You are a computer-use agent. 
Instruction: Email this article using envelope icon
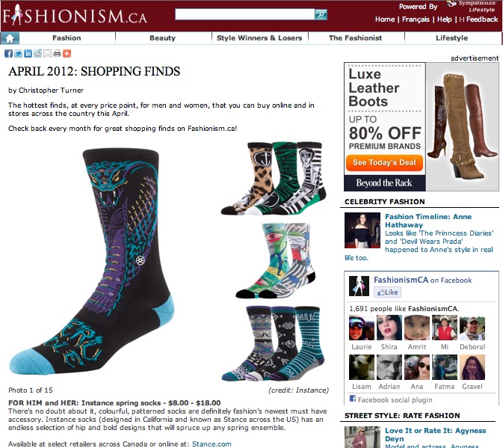coord(48,54)
